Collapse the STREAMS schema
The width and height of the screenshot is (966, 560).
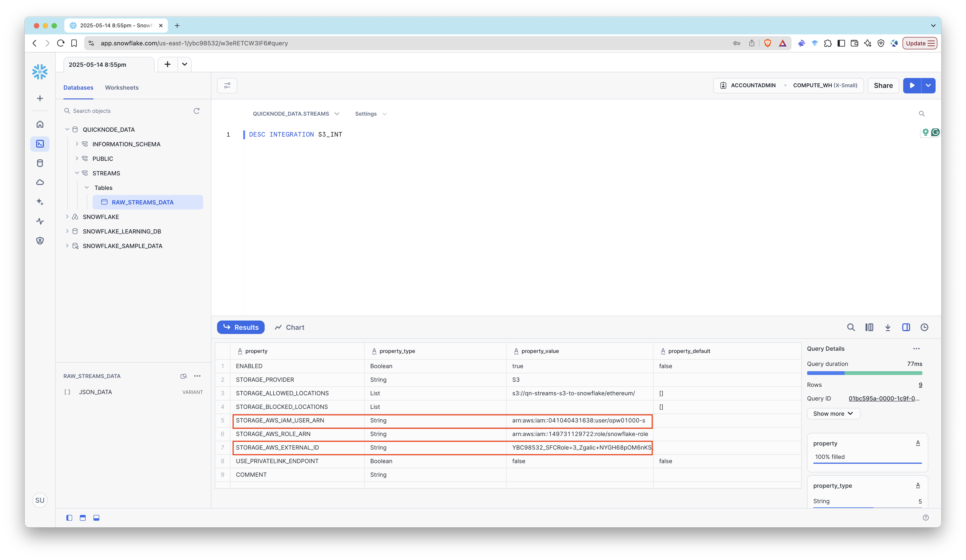[77, 173]
